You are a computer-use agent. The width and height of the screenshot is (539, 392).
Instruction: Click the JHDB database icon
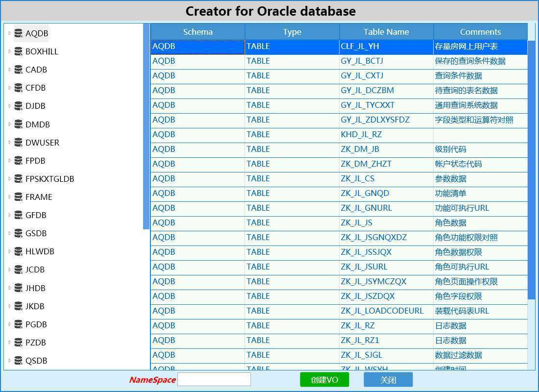(18, 288)
